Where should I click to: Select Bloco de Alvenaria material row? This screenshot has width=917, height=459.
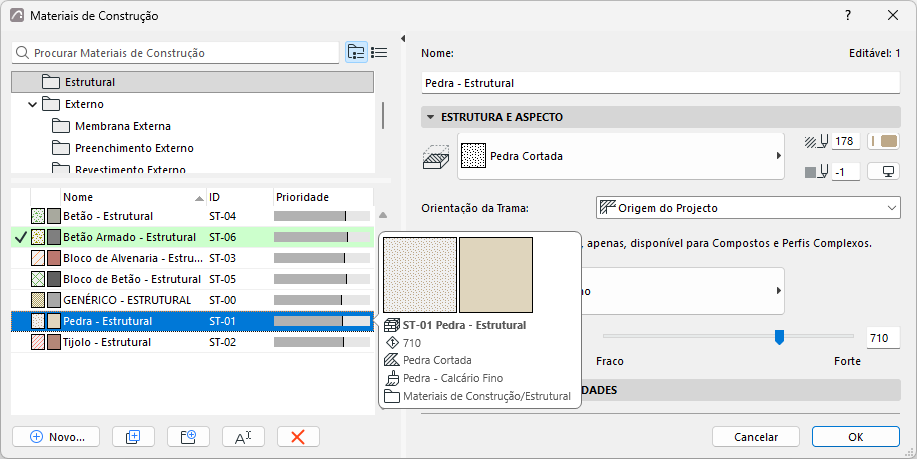192,258
